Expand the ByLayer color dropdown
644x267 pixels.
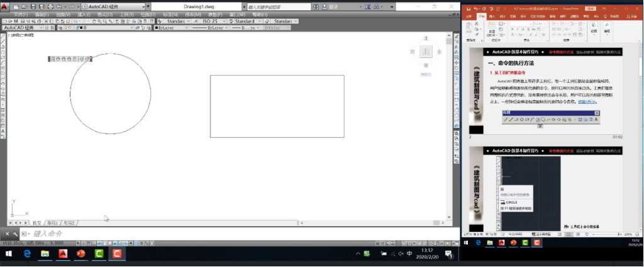(186, 28)
